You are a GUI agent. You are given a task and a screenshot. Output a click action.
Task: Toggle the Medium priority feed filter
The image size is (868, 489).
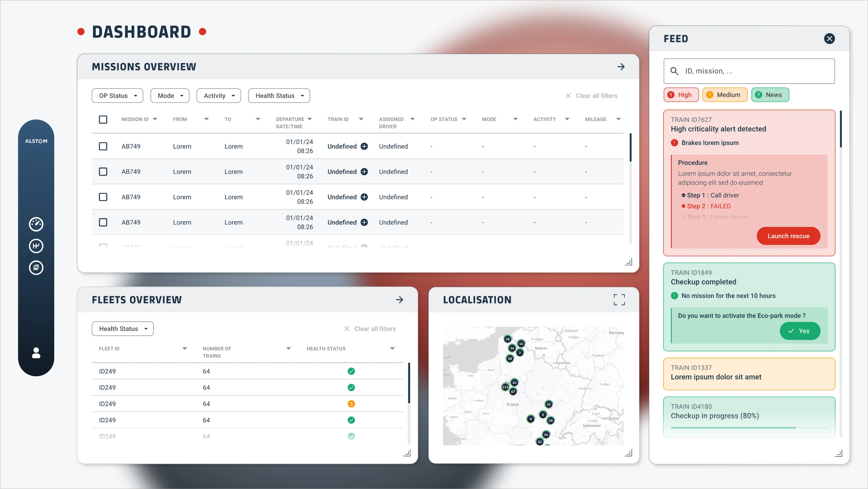coord(724,95)
